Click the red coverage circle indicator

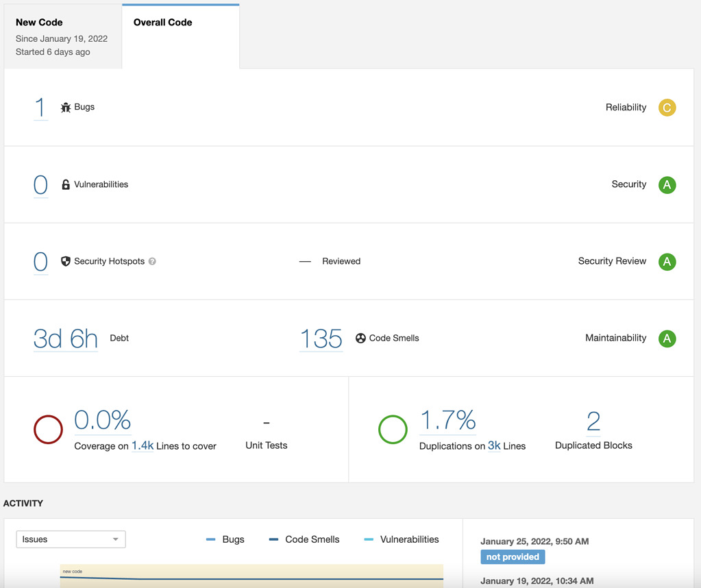pos(48,430)
